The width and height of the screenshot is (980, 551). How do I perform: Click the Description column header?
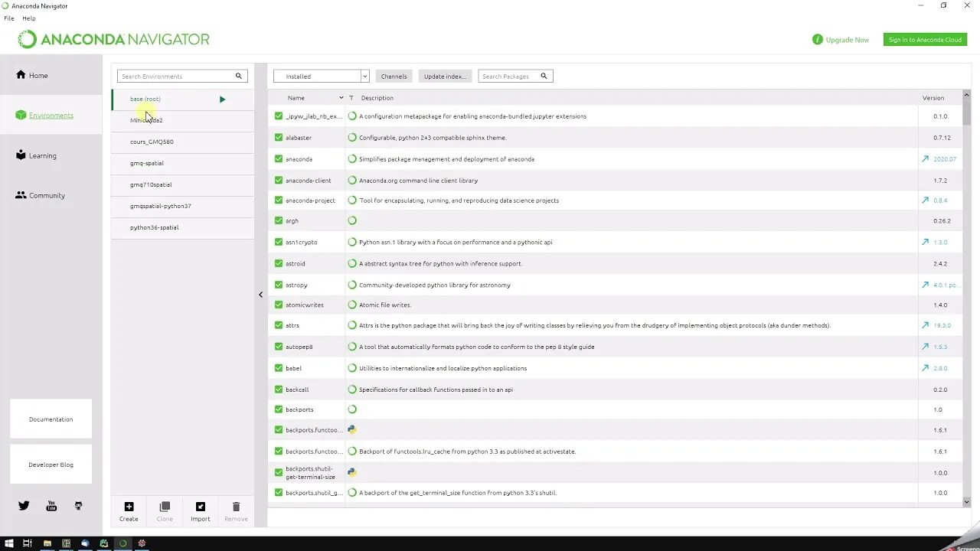point(377,98)
